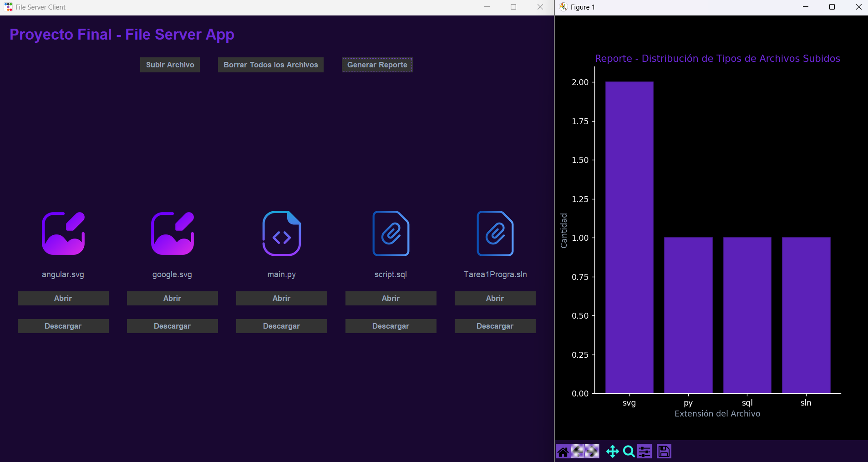Click Borrar Todos los Archivos button
Viewport: 868px width, 462px height.
coord(271,65)
